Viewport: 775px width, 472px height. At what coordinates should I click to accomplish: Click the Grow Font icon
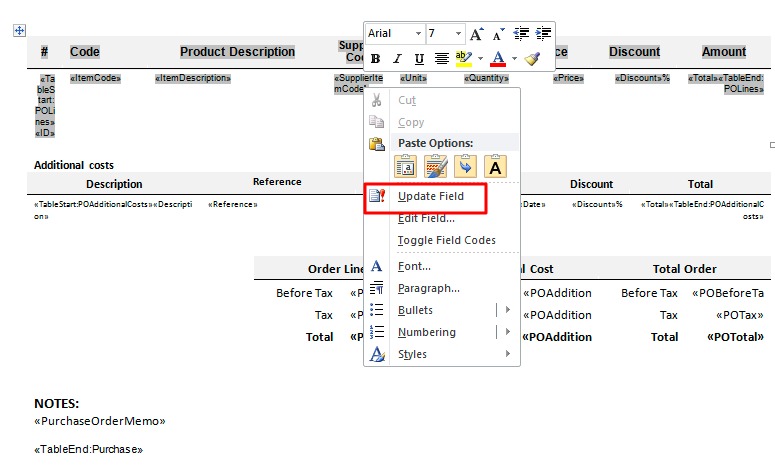pyautogui.click(x=477, y=34)
